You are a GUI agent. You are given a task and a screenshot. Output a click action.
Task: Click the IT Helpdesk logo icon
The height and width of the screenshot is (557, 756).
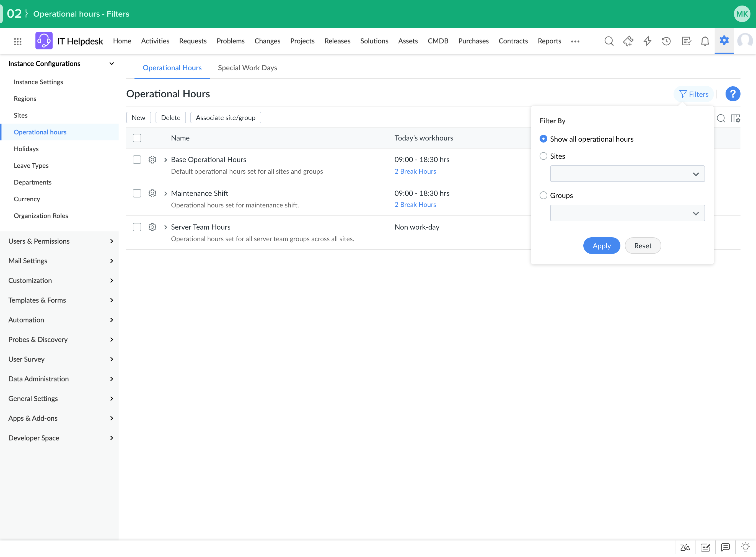coord(44,41)
